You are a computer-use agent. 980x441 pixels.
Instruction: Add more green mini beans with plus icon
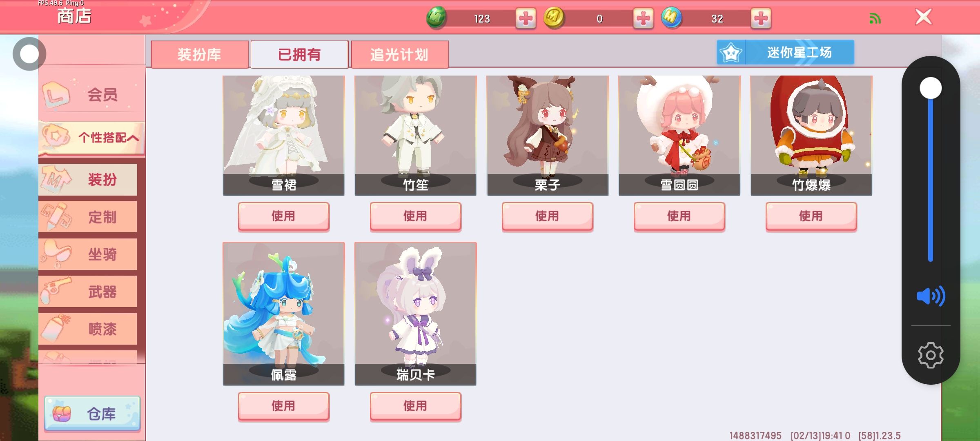pyautogui.click(x=526, y=18)
